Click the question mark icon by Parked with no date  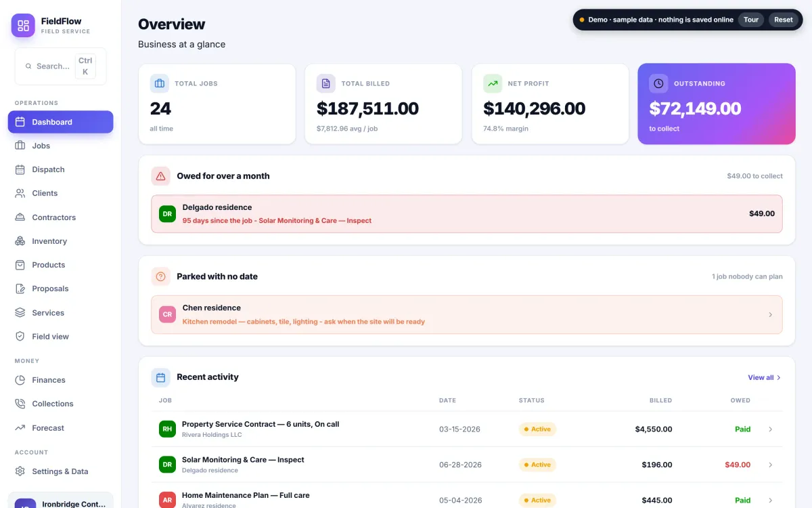[160, 276]
